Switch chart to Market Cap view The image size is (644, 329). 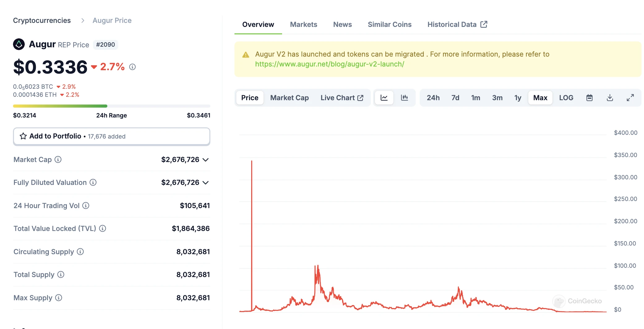coord(289,98)
